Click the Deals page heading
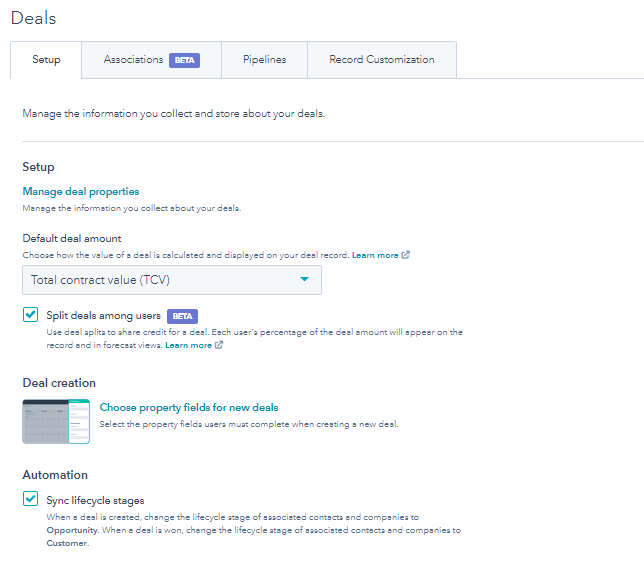Viewport: 644px width, 587px height. [x=33, y=18]
